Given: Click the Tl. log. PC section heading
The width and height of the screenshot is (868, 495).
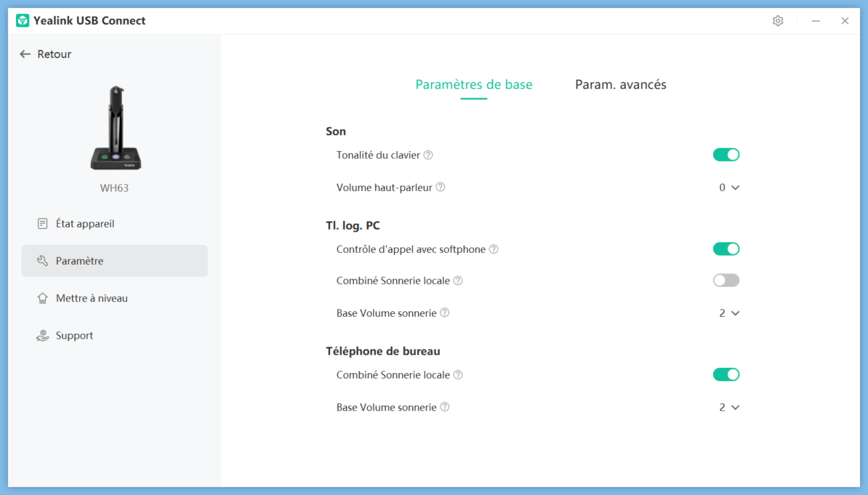Looking at the screenshot, I should pyautogui.click(x=353, y=226).
